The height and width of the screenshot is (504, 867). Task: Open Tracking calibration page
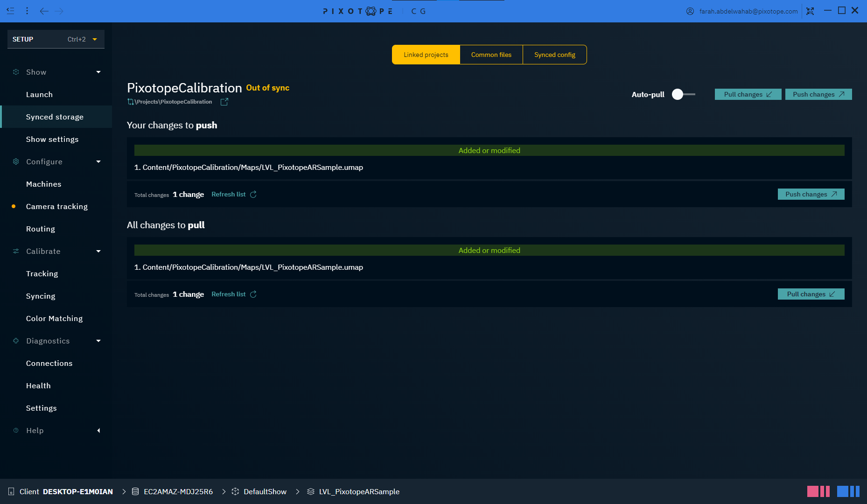pyautogui.click(x=56, y=273)
